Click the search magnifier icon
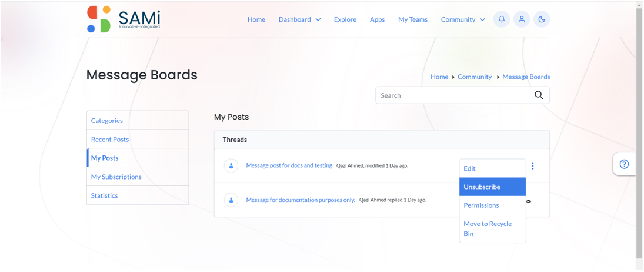Viewport: 644px width, 272px height. (539, 95)
